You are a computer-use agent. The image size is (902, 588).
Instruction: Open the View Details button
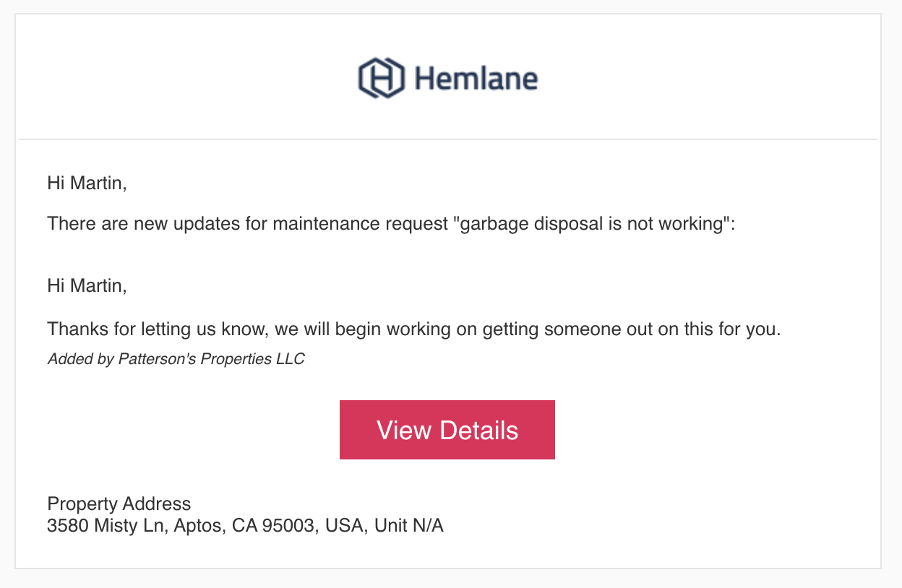click(x=447, y=430)
